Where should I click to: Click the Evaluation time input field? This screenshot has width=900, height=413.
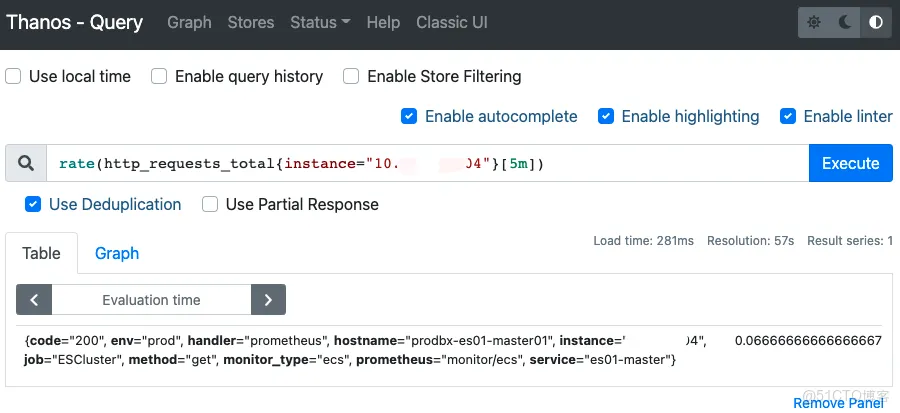coord(151,300)
